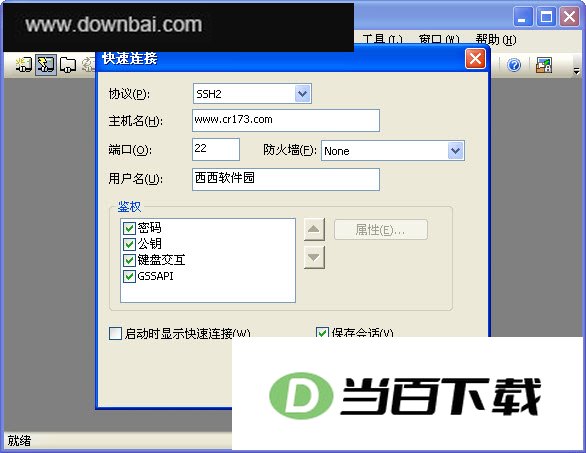
Task: Click the 端口 port field showing 22
Action: pos(216,150)
